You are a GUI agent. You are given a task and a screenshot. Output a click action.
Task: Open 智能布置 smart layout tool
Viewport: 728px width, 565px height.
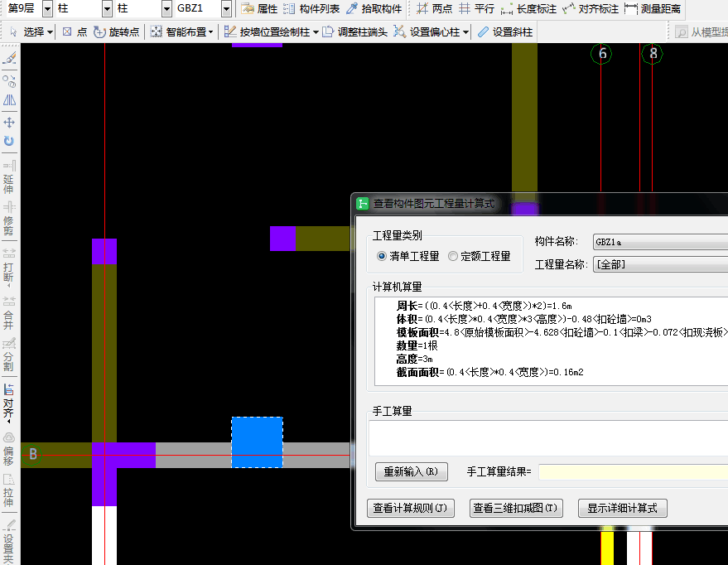click(178, 32)
